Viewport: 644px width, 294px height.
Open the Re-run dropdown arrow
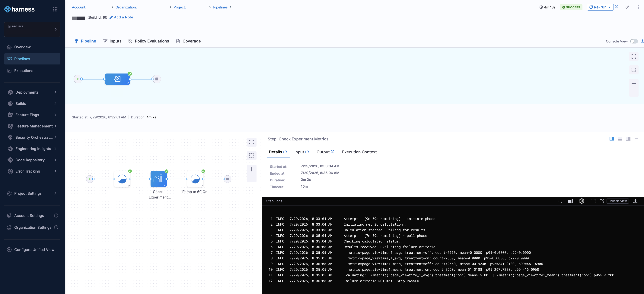point(610,7)
